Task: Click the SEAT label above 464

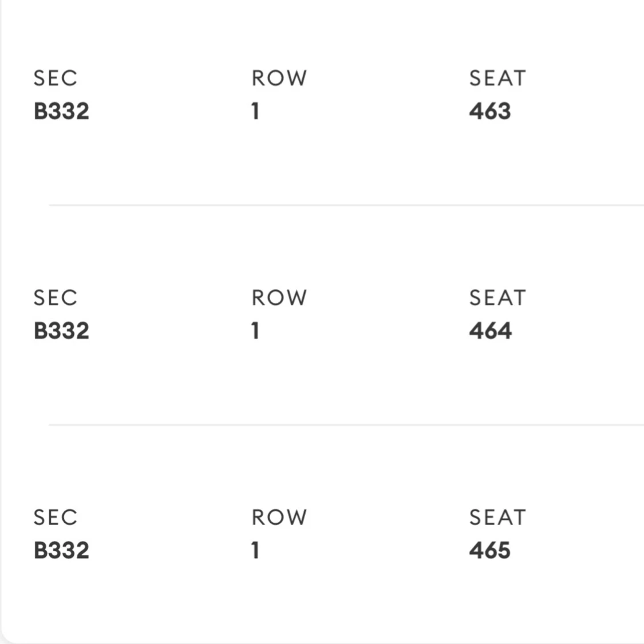Action: pos(497,297)
